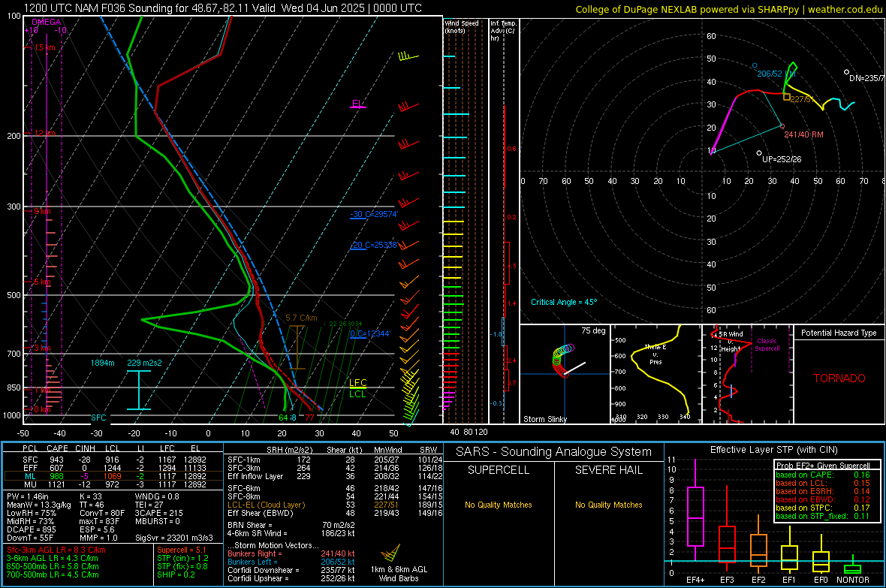Click the 'Classic Supercell' label
886x588 pixels.
tap(767, 345)
